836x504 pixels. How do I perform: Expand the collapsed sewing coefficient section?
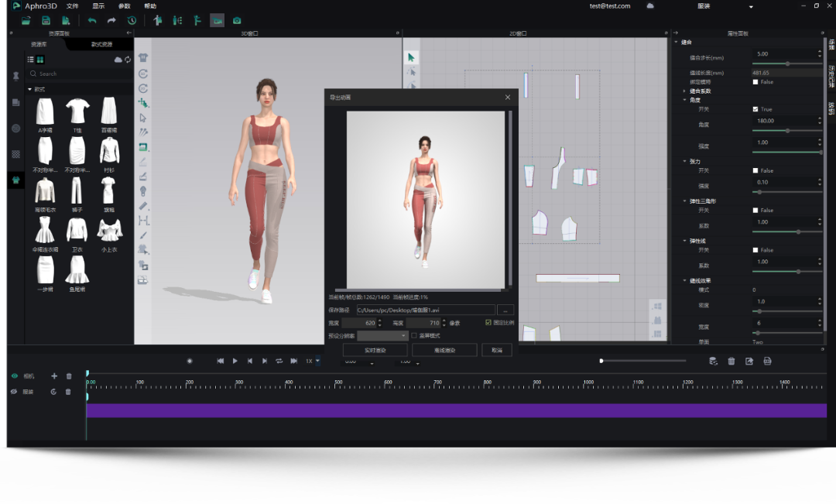[684, 91]
